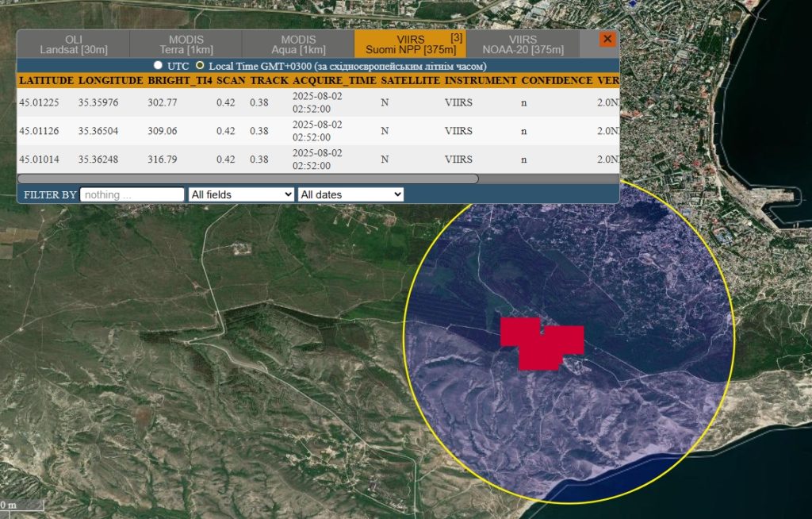Focus the FILTER BY text field
Image resolution: width=812 pixels, height=519 pixels.
coord(132,194)
